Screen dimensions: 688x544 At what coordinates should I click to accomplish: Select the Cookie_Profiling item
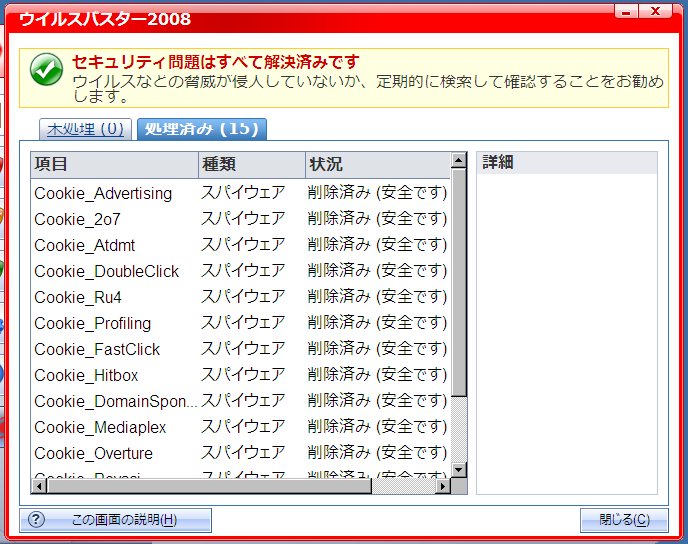click(240, 323)
